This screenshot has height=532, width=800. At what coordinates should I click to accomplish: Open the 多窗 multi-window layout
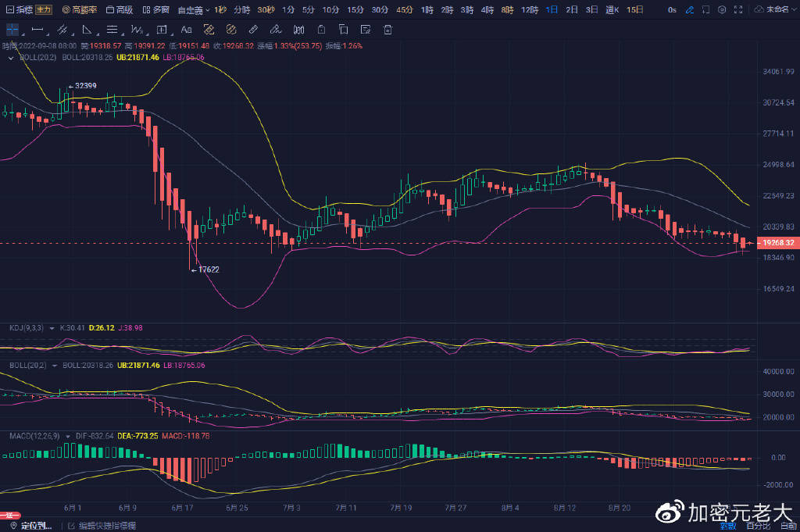[156, 10]
